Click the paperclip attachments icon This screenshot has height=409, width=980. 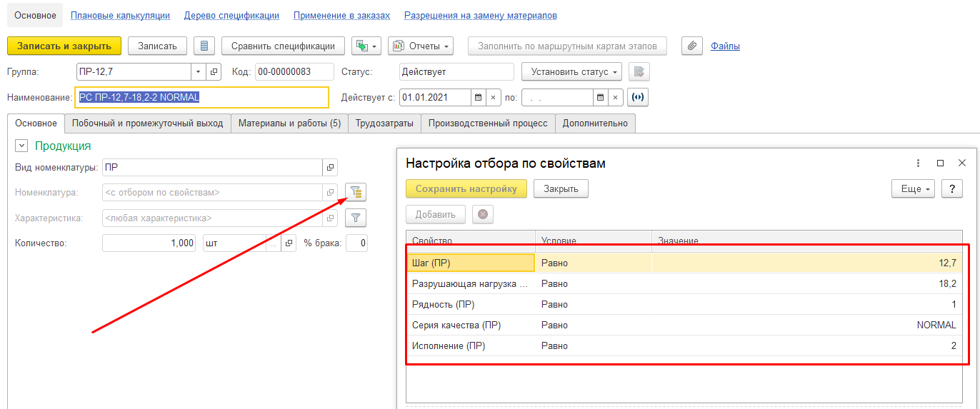coord(691,46)
